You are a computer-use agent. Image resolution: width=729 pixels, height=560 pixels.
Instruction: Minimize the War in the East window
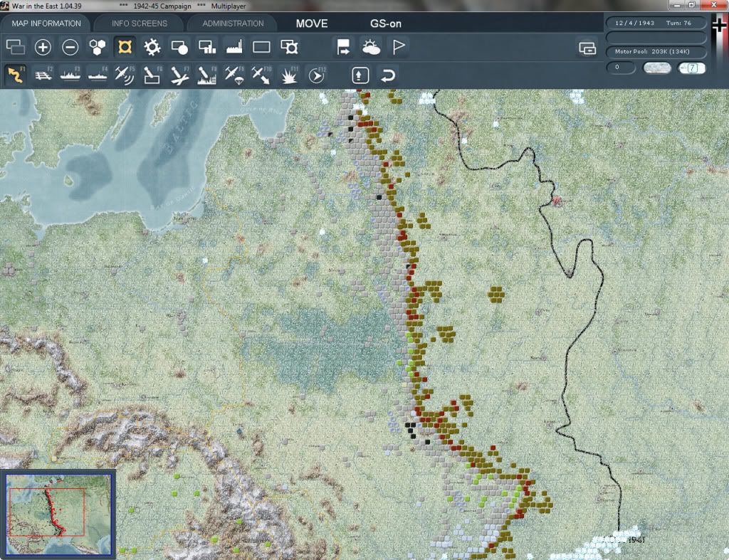(676, 5)
